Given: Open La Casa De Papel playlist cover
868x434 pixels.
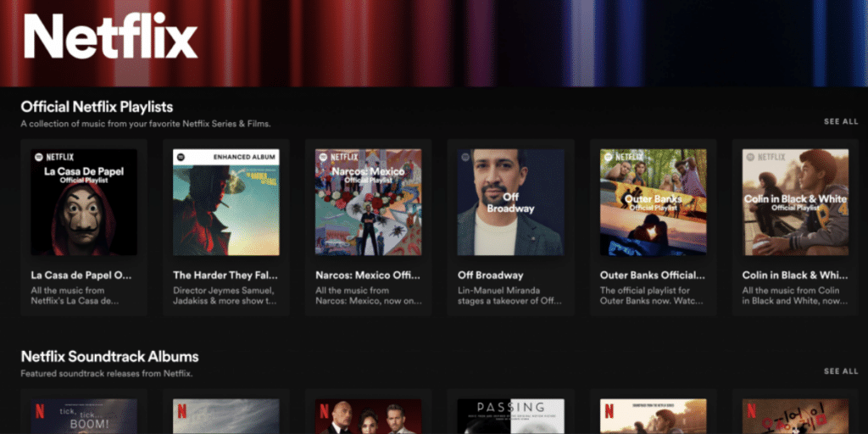Looking at the screenshot, I should tap(84, 202).
